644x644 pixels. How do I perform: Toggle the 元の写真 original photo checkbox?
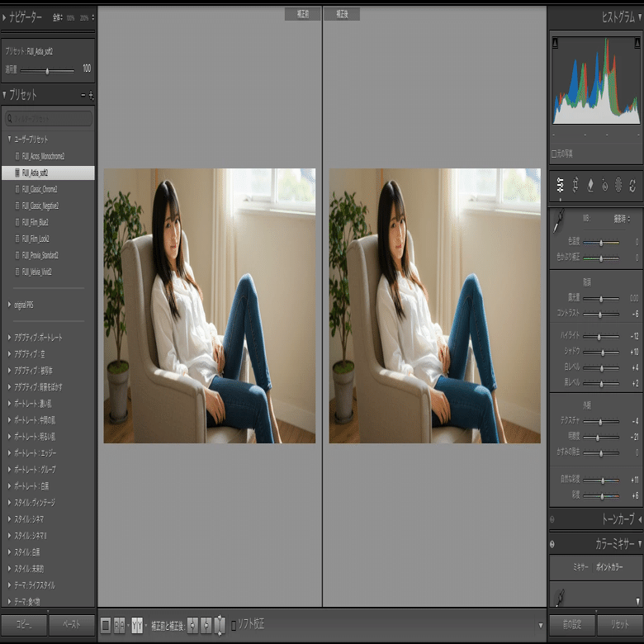(x=554, y=154)
